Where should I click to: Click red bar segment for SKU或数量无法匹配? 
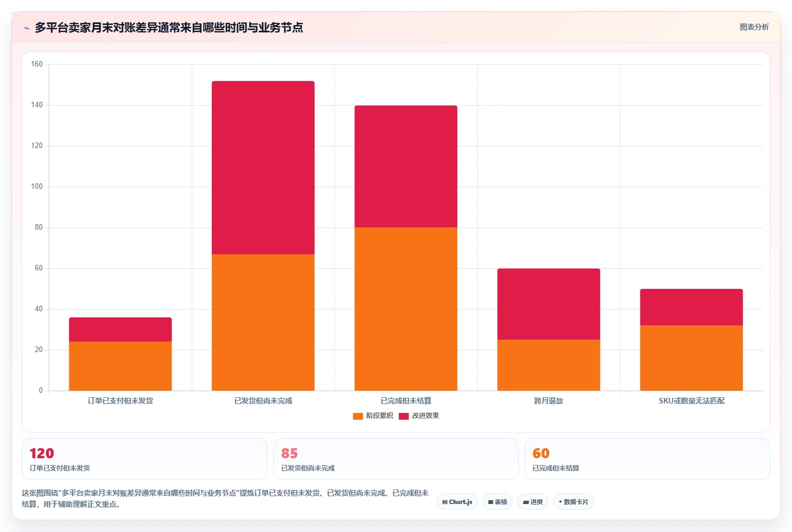(691, 307)
